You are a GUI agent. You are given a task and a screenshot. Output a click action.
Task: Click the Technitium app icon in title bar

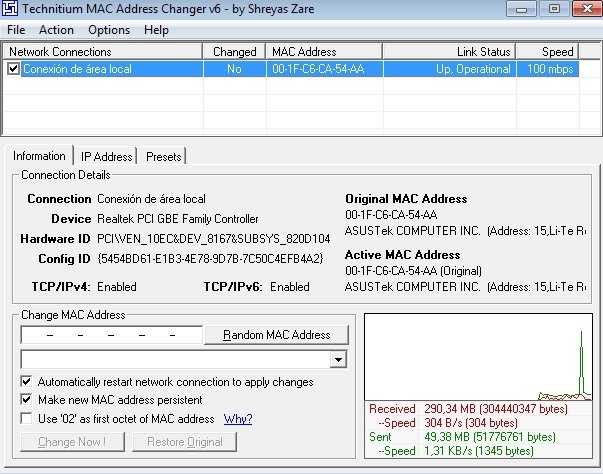pos(10,8)
